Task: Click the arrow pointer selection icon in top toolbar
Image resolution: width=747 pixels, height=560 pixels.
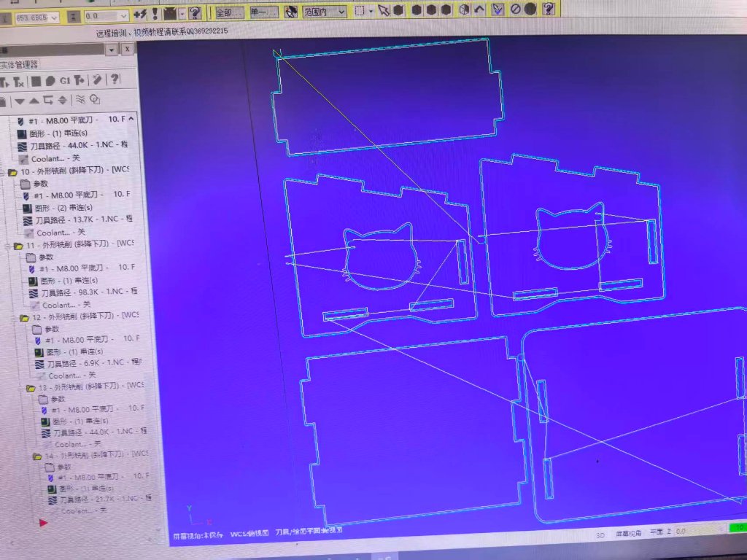Action: coord(384,10)
